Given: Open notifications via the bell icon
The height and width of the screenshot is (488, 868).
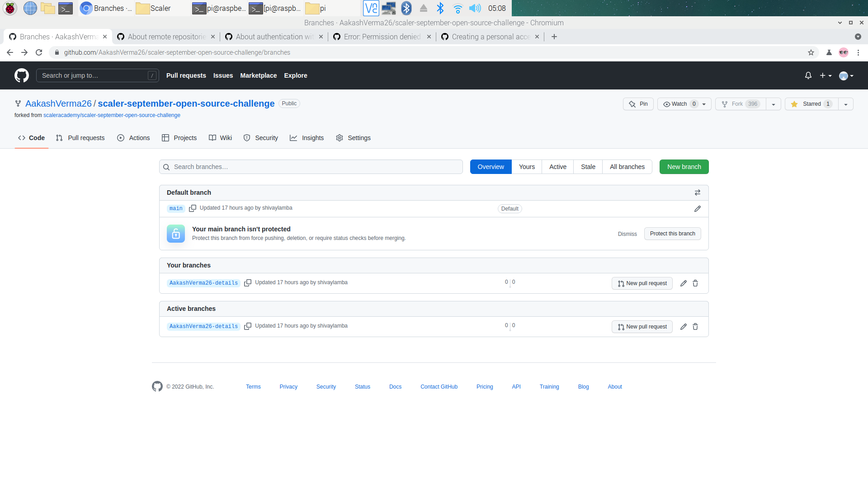Looking at the screenshot, I should 808,75.
